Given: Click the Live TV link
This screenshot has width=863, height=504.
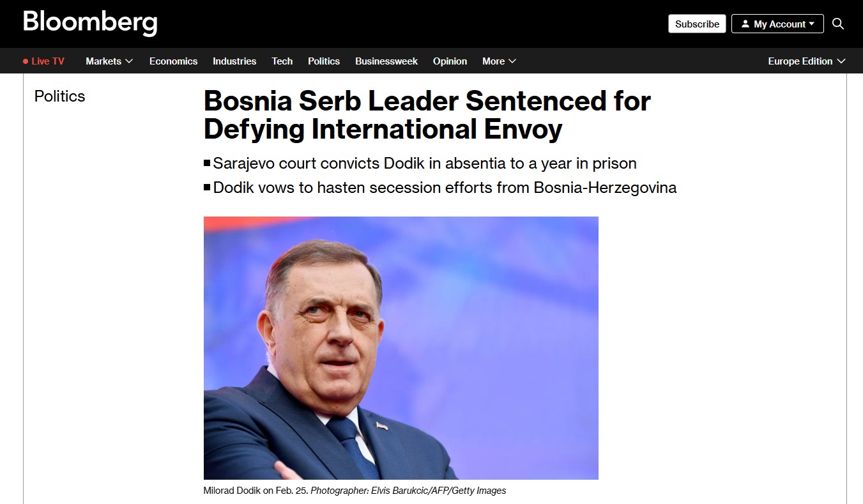Looking at the screenshot, I should pyautogui.click(x=48, y=61).
